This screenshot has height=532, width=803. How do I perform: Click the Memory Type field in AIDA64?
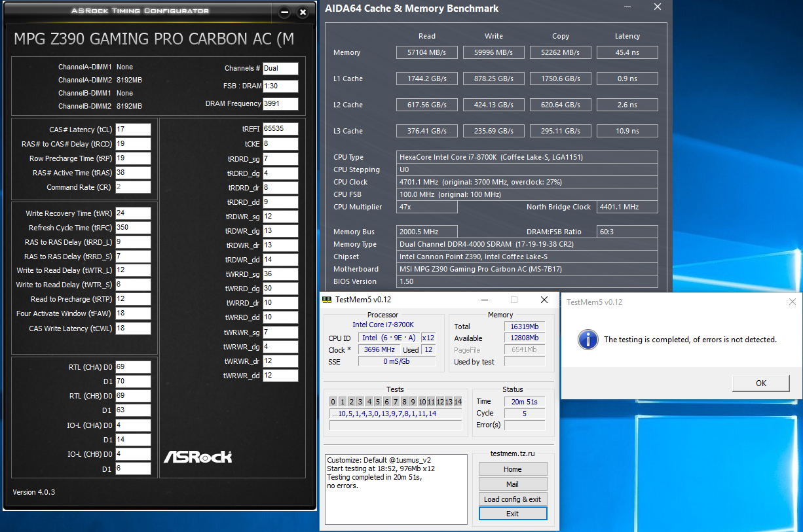pyautogui.click(x=527, y=244)
